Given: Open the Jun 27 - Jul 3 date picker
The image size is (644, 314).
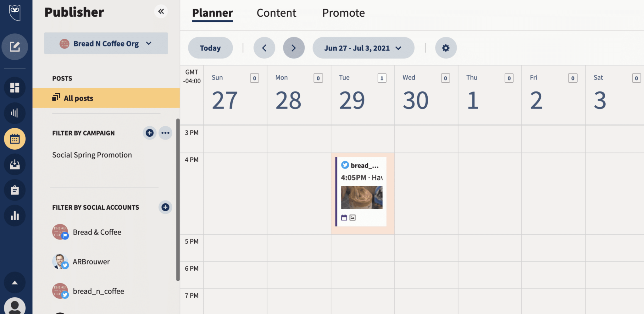Looking at the screenshot, I should click(363, 48).
